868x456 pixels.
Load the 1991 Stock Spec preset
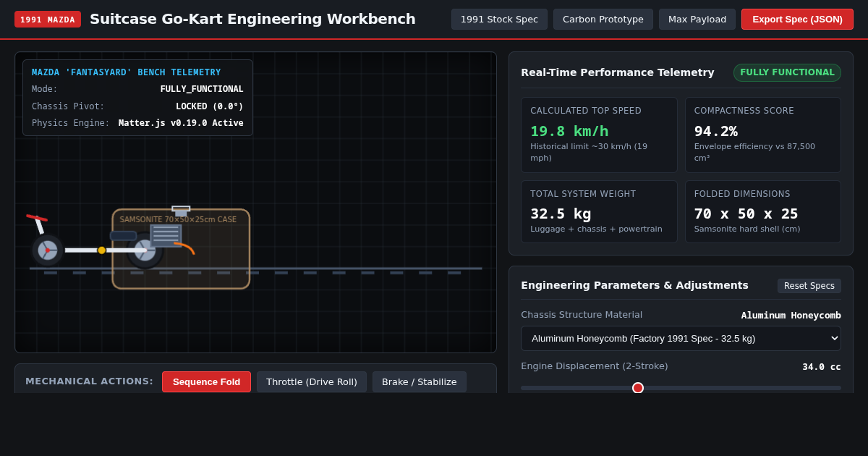(499, 20)
